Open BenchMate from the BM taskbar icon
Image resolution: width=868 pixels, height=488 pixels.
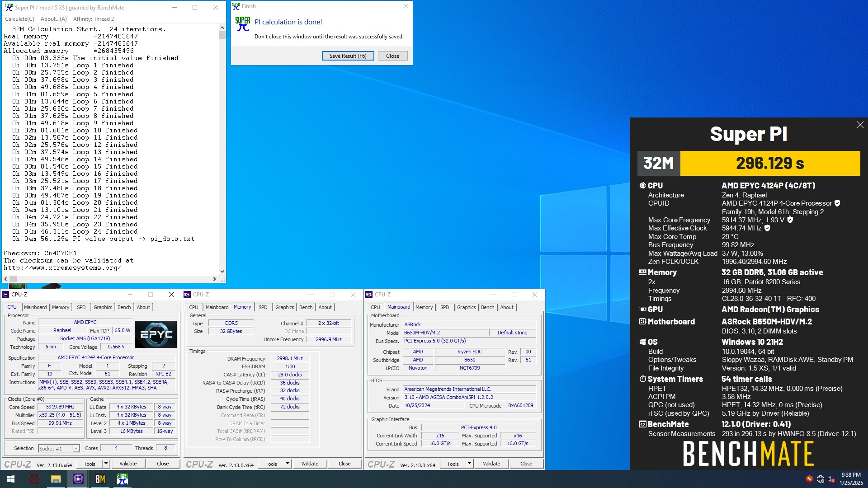click(x=100, y=479)
